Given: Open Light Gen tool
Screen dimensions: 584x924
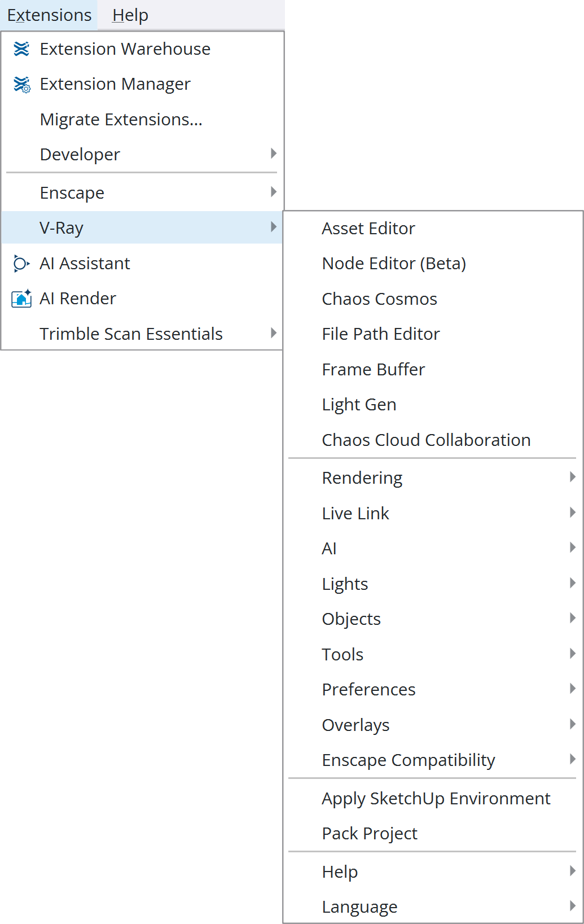Looking at the screenshot, I should click(x=359, y=405).
